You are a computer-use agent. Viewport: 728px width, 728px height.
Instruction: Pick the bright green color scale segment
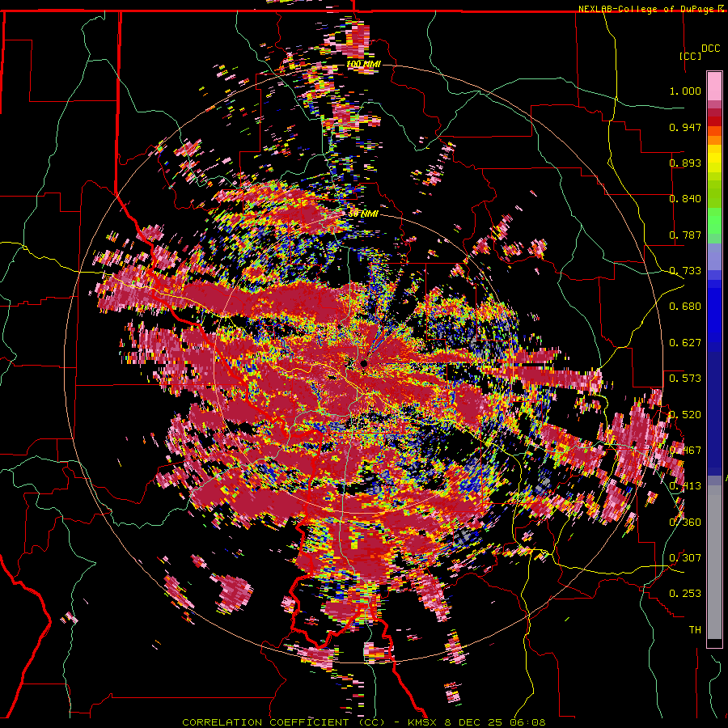[x=714, y=220]
